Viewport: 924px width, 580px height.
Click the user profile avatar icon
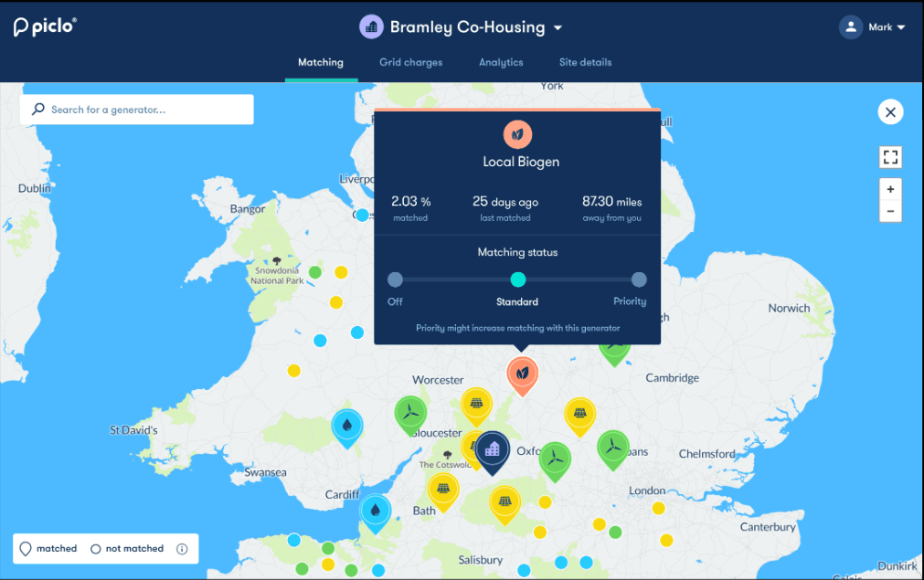[851, 27]
